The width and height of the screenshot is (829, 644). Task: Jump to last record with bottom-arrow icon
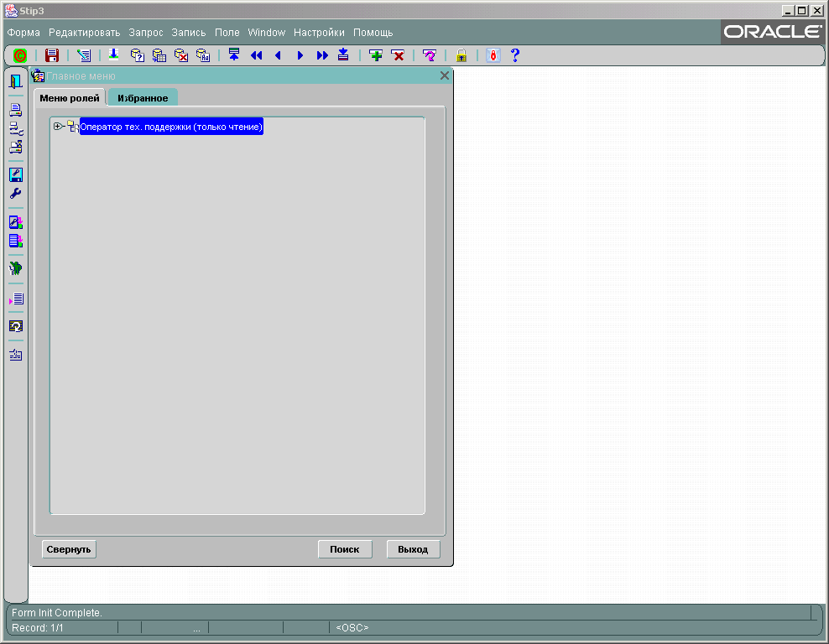point(343,55)
